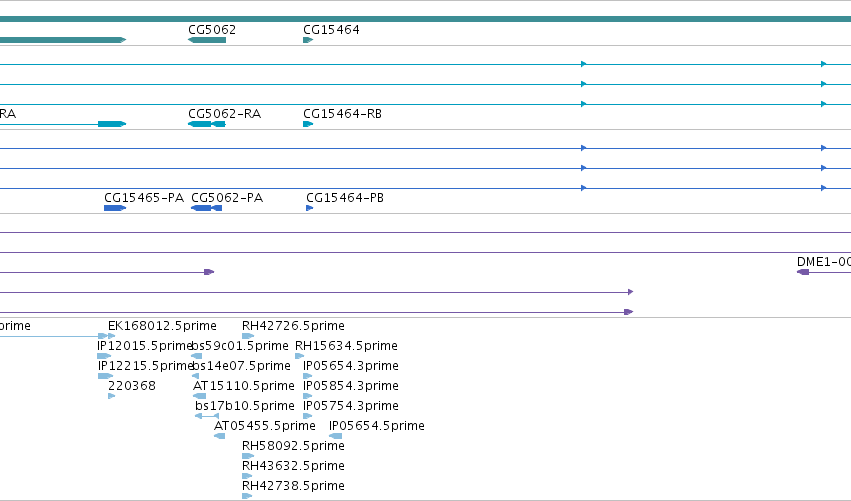Viewport: 851px width, 501px height.
Task: Click the IP05654.5prime EST label
Action: coord(377,426)
